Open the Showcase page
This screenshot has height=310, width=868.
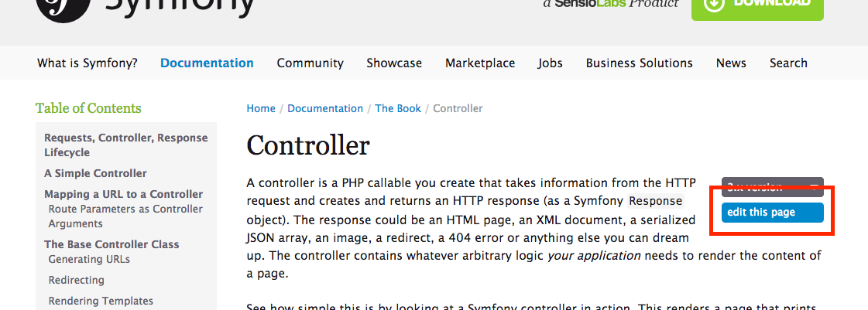pos(394,63)
